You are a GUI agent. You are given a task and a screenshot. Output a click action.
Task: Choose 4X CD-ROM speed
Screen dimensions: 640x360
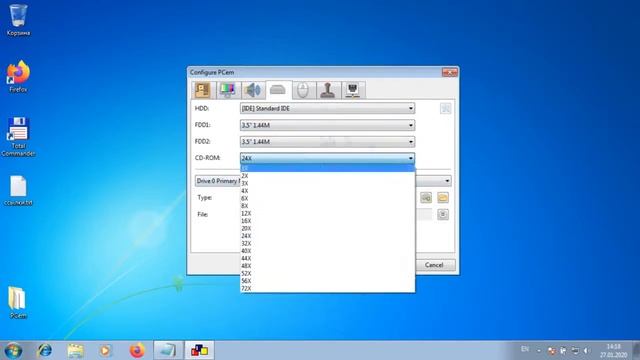[327, 191]
